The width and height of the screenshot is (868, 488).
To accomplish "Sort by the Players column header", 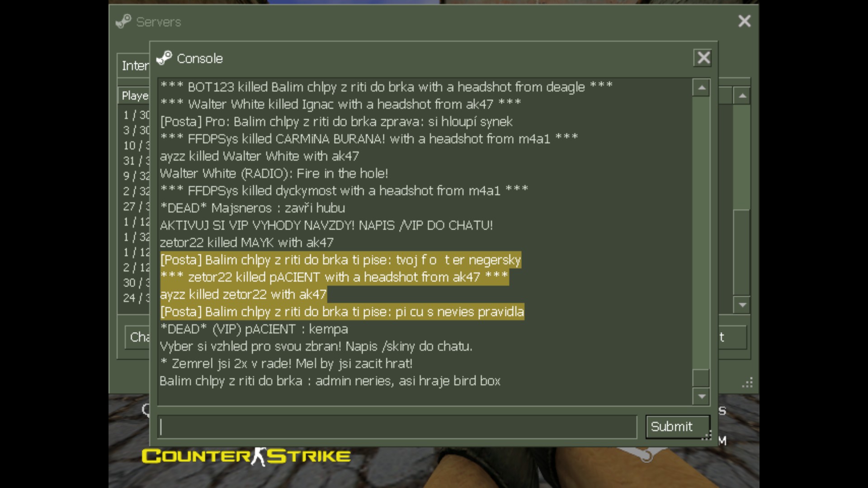I will pos(134,96).
